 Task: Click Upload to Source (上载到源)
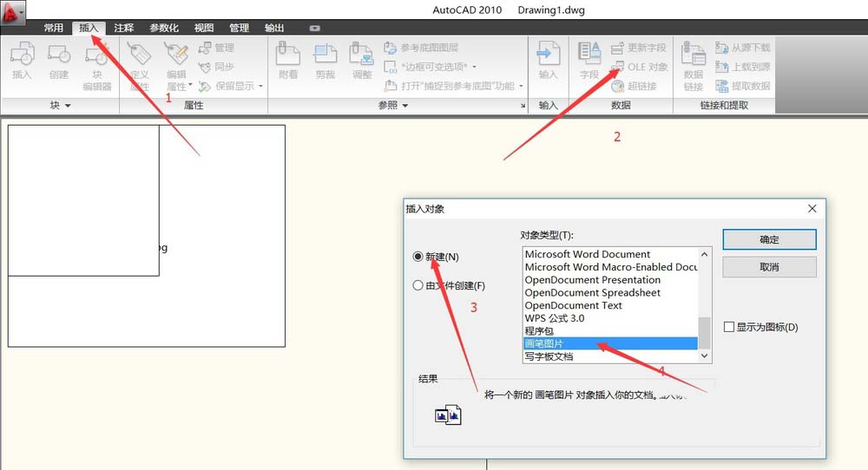click(x=742, y=67)
